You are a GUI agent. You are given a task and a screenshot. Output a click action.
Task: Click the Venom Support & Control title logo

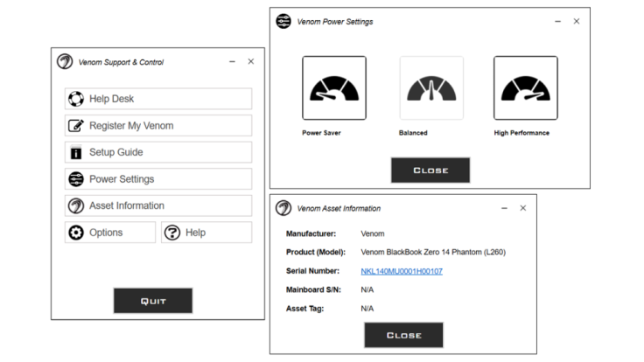[x=65, y=61]
